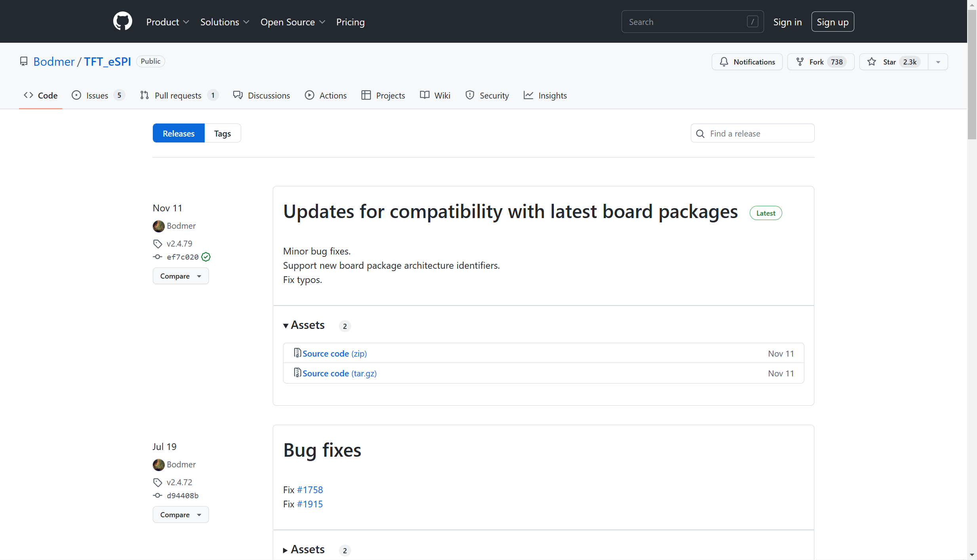The width and height of the screenshot is (977, 560).
Task: Open the GitHub home logo
Action: 122,21
